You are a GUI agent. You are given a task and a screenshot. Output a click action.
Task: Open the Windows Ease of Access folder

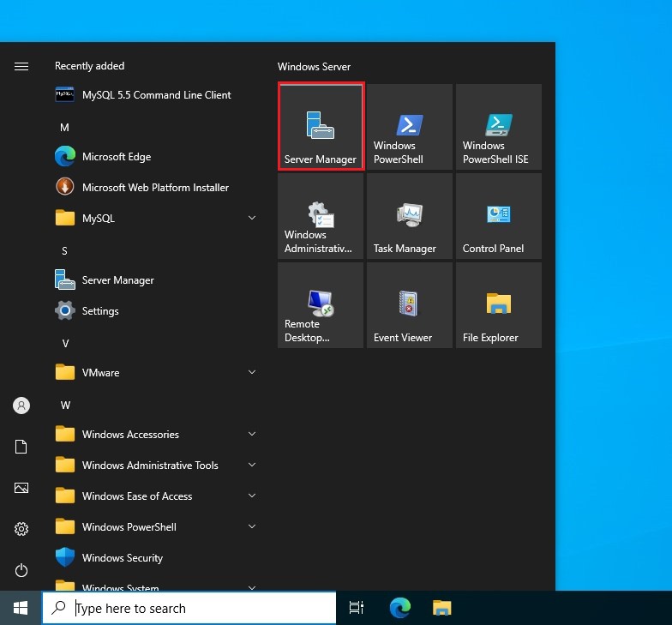tap(155, 496)
